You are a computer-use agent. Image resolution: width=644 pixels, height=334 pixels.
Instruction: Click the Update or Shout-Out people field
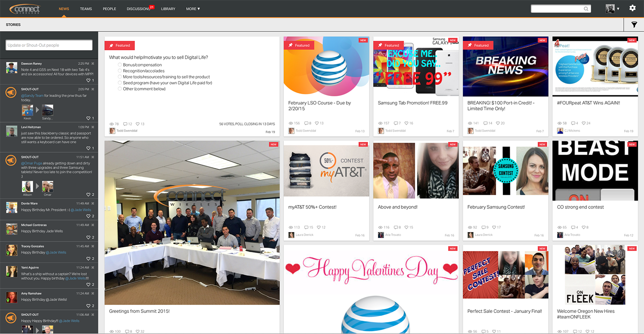point(49,45)
